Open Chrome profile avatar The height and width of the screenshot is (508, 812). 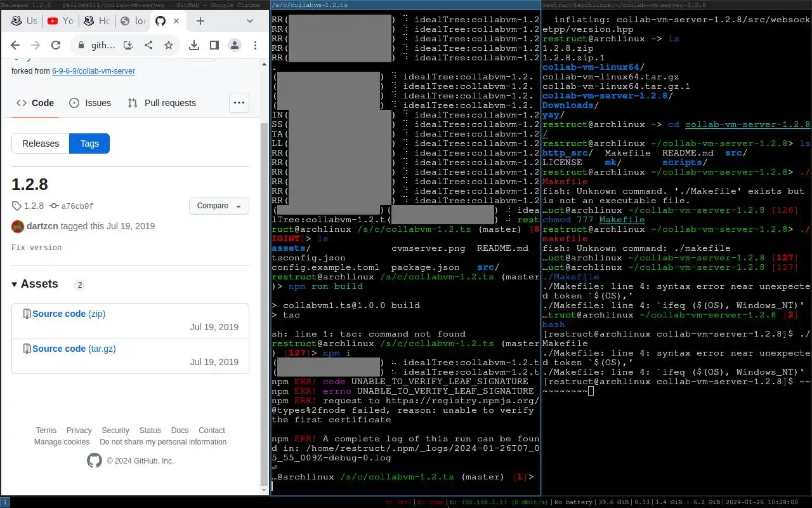point(235,45)
